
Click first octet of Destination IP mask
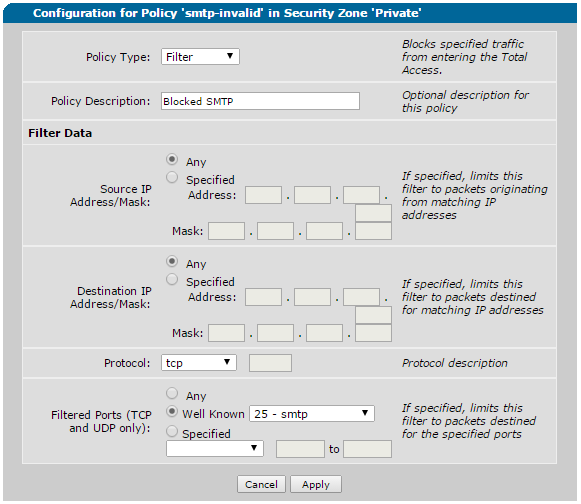226,333
